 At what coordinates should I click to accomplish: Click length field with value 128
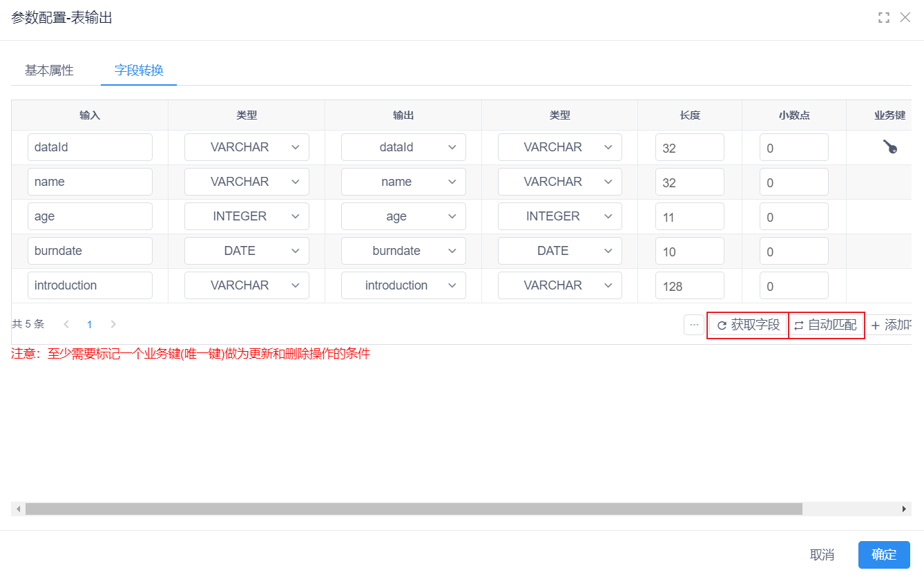[690, 285]
